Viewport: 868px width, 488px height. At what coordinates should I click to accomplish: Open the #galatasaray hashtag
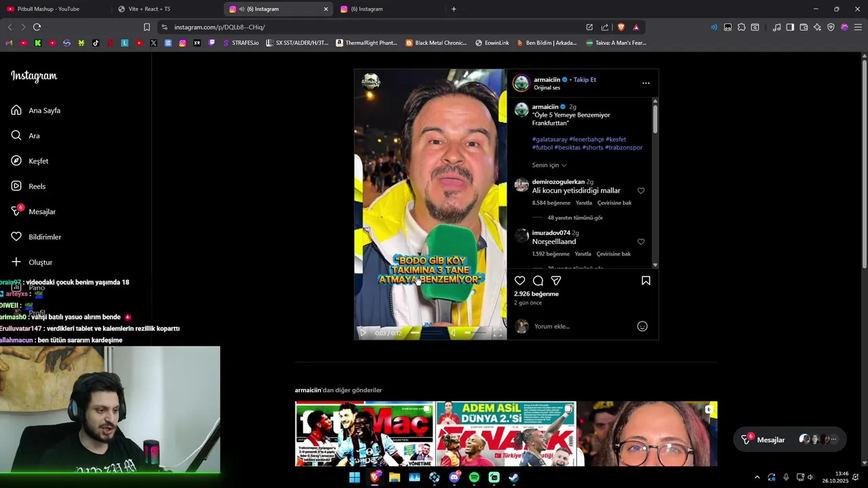click(x=549, y=140)
